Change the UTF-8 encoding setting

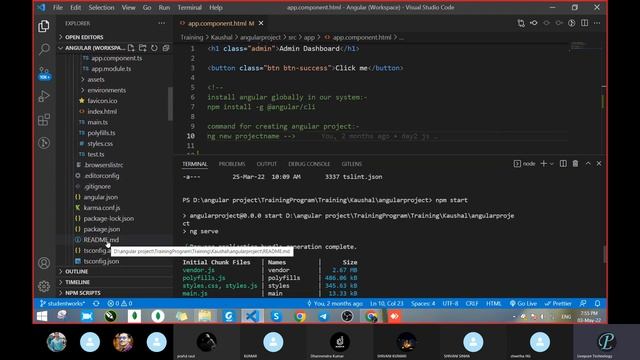450,303
